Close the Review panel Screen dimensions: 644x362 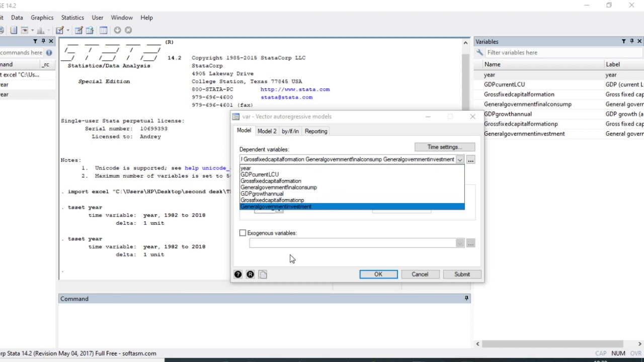tap(51, 41)
